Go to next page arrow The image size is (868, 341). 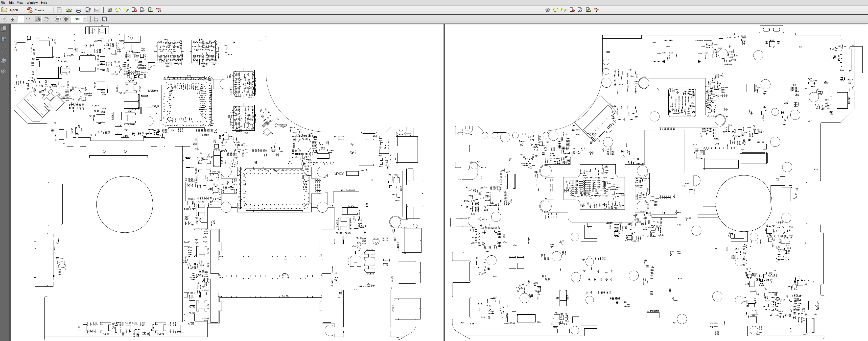pos(12,19)
